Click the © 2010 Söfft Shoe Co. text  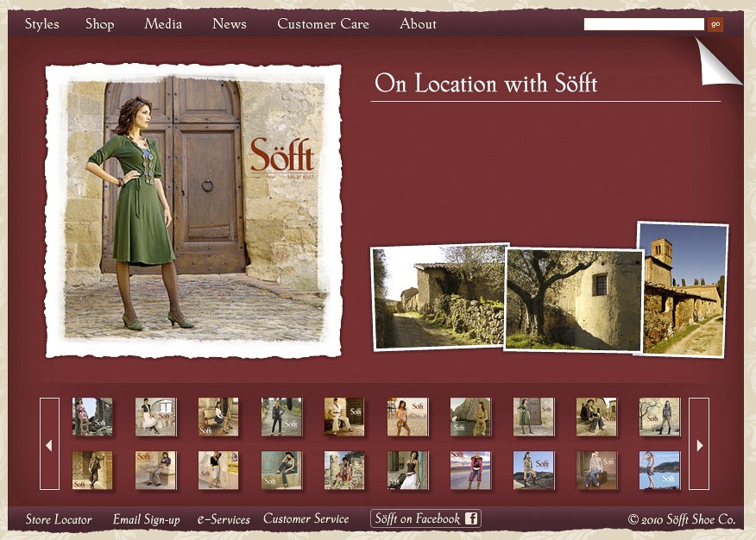click(682, 519)
